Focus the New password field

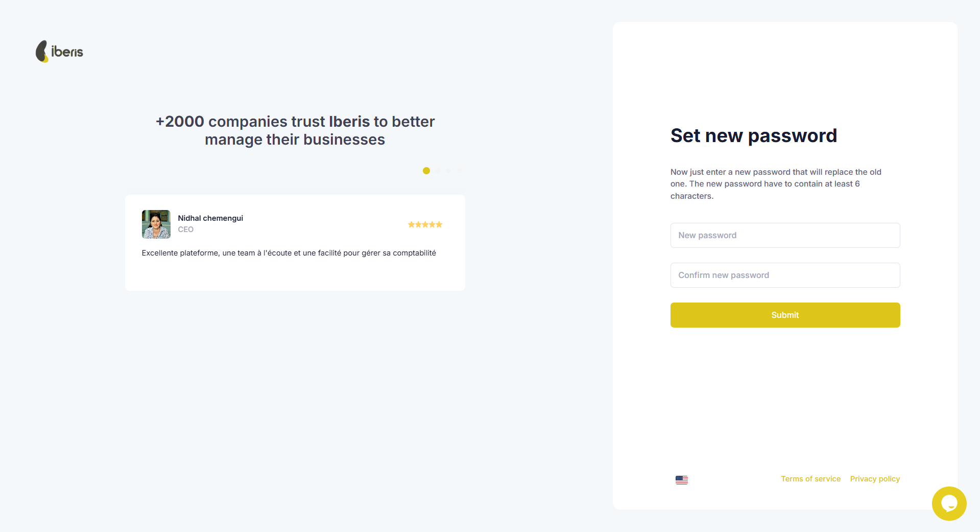(785, 235)
